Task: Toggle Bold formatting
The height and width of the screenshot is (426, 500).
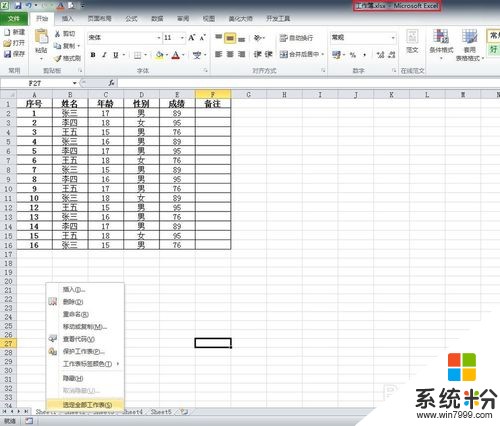Action: [x=93, y=55]
